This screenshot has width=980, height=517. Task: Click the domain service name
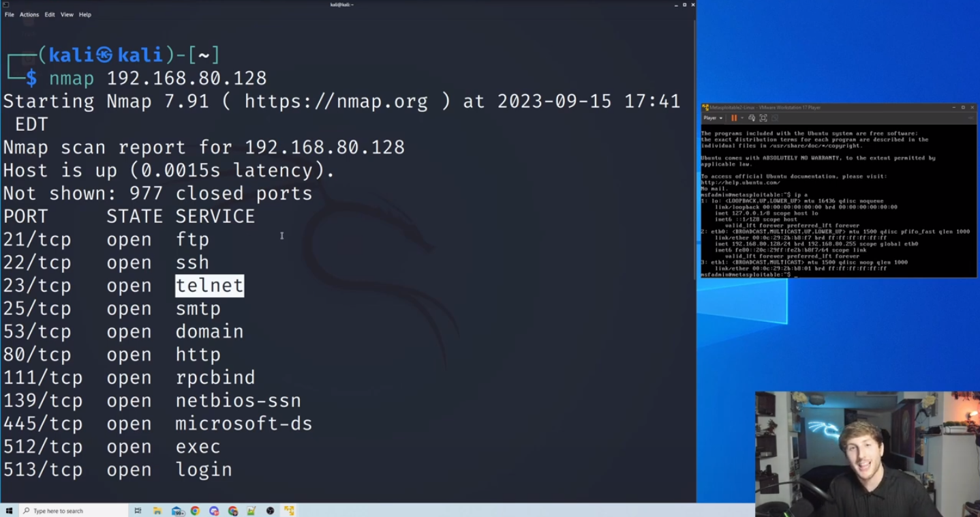[x=209, y=331]
